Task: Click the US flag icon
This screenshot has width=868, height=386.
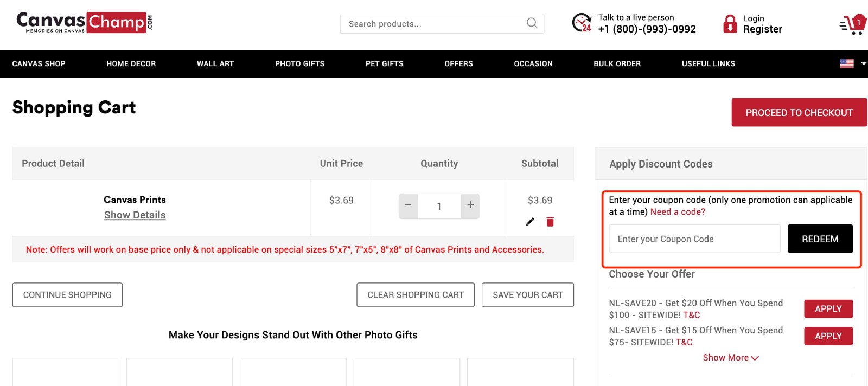Action: point(846,63)
